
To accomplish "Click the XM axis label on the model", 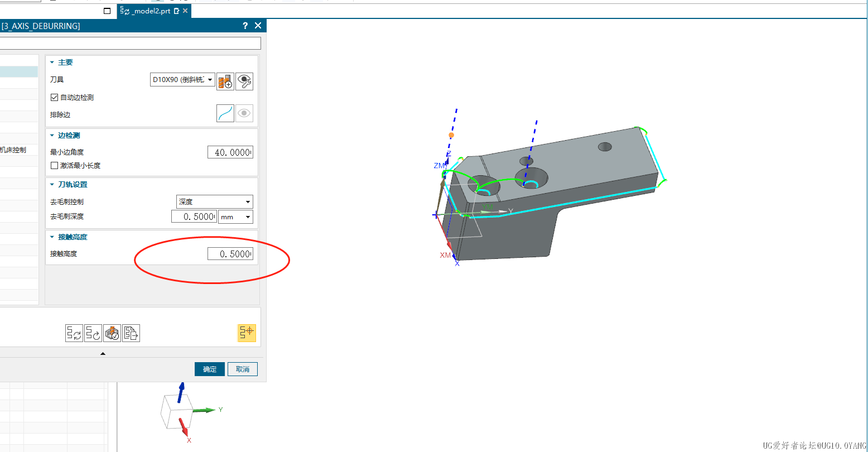I will click(445, 255).
